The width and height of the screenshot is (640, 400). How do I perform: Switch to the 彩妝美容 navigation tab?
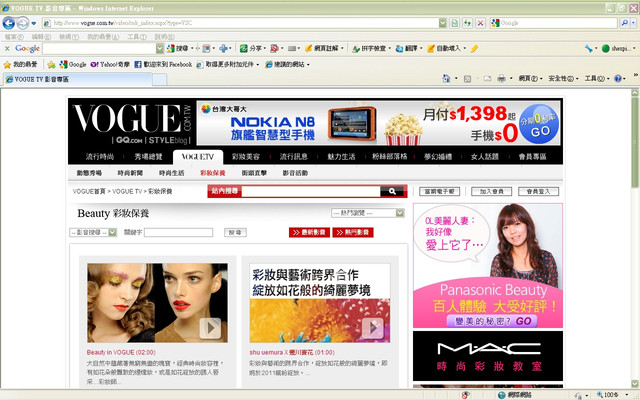pos(246,156)
